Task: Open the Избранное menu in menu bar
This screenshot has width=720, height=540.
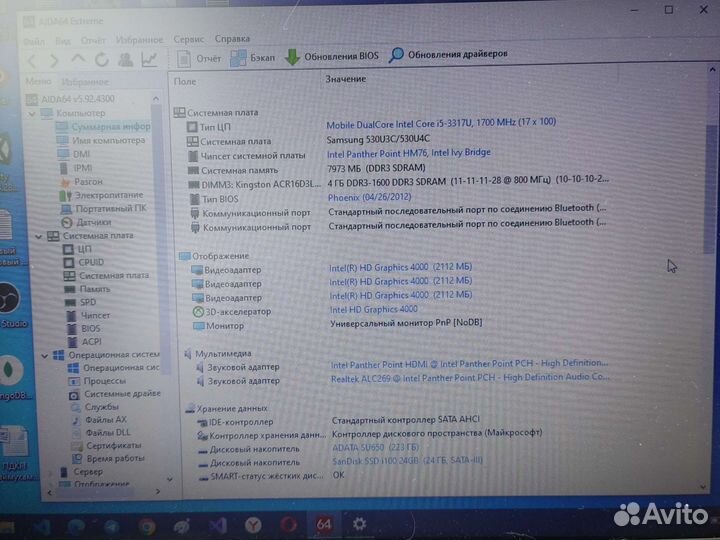Action: (x=139, y=40)
